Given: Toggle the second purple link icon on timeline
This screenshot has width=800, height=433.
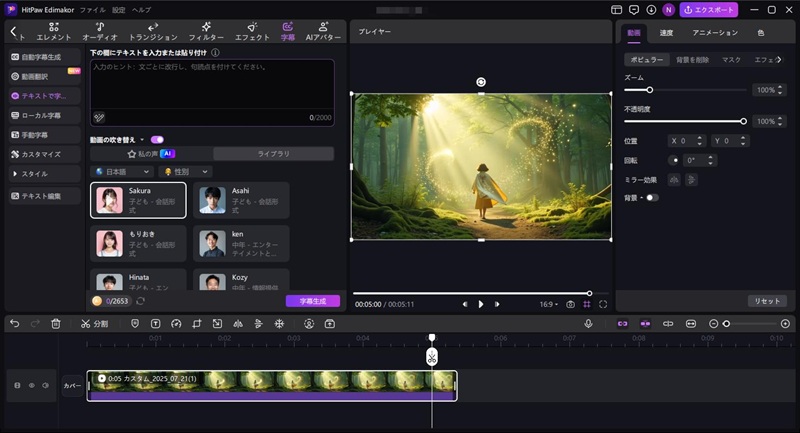Looking at the screenshot, I should (x=645, y=324).
